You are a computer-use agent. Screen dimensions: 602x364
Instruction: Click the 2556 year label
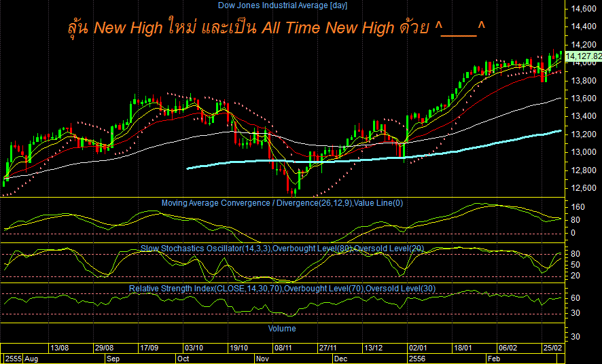pos(417,359)
